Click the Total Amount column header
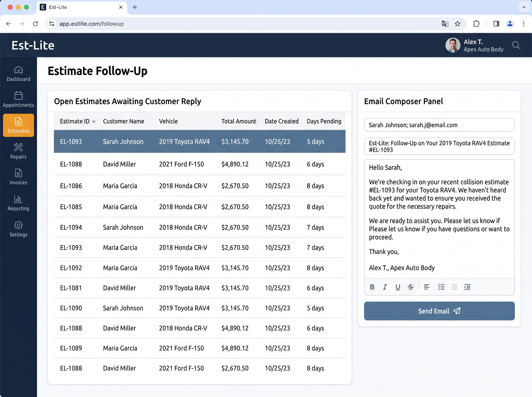 [239, 121]
